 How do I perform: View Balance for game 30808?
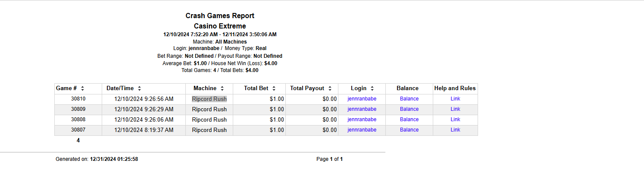point(409,119)
